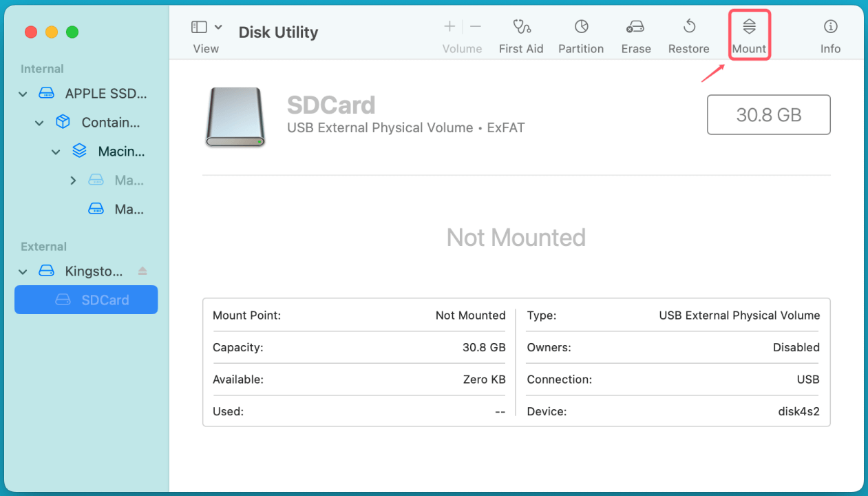The height and width of the screenshot is (496, 868).
Task: Eject the Kingston external drive
Action: [142, 271]
